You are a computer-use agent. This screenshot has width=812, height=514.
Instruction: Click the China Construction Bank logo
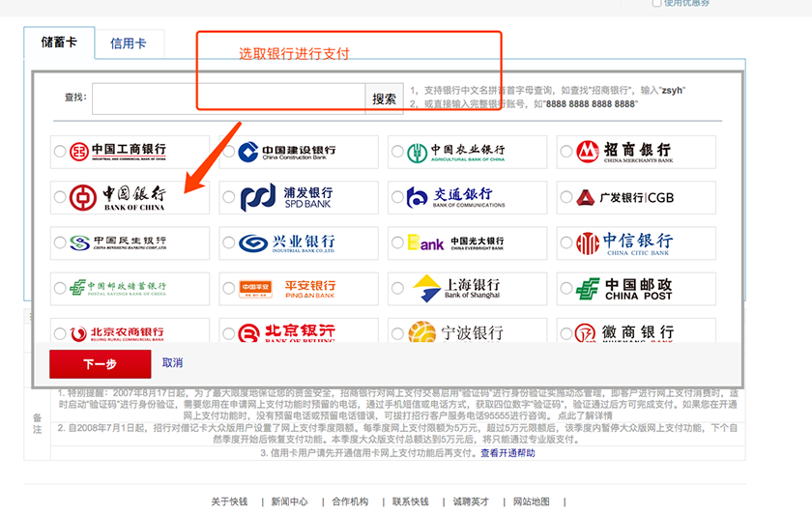(287, 152)
